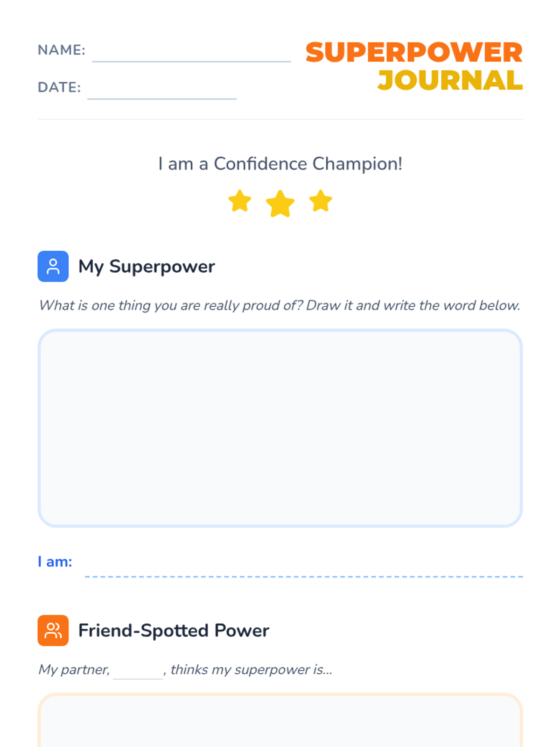Click the NAME: label

coord(62,50)
